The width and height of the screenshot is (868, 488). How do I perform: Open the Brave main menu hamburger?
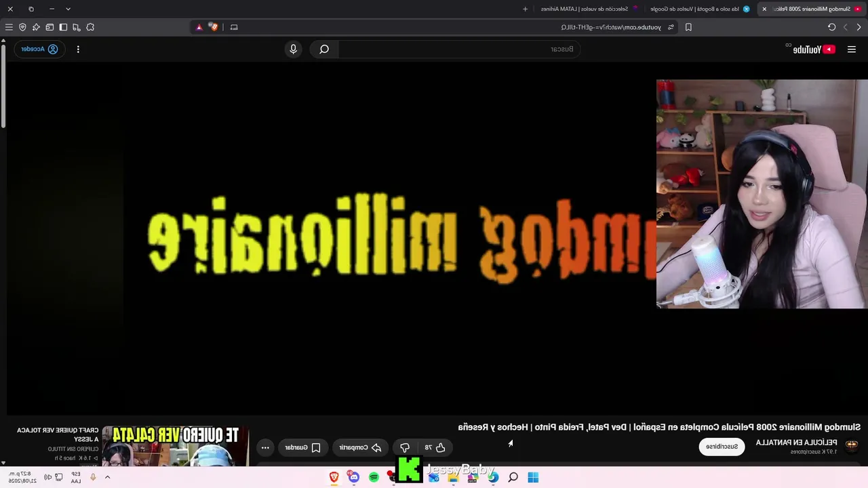(9, 27)
